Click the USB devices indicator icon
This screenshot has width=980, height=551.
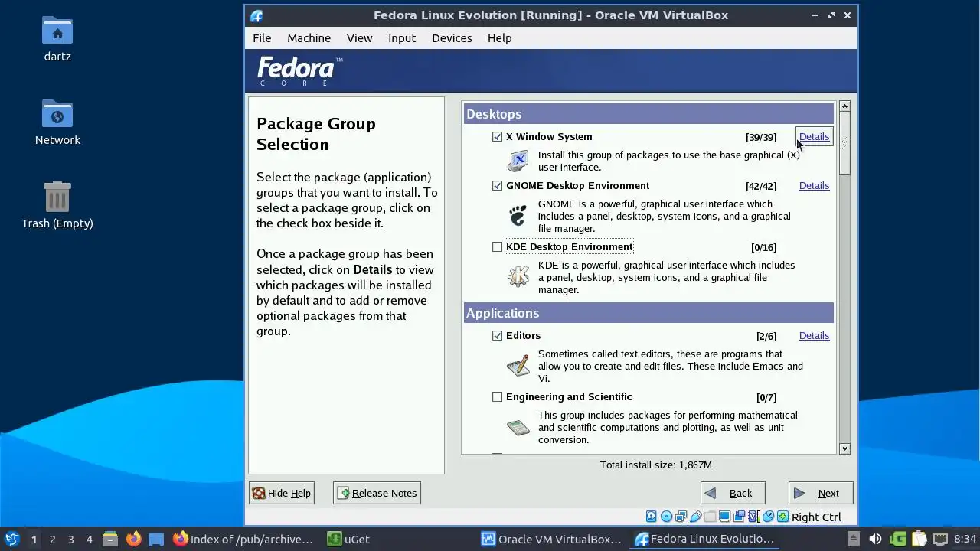(695, 517)
